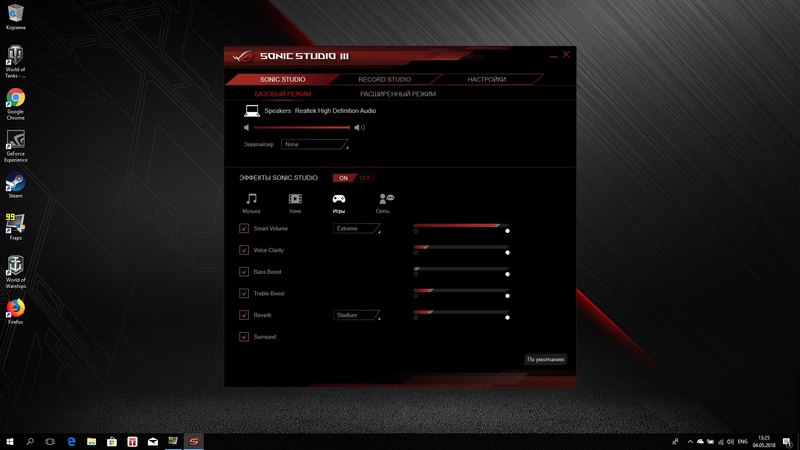Click the ROG logo in the title bar
Screen dimensions: 800x450
(243, 56)
